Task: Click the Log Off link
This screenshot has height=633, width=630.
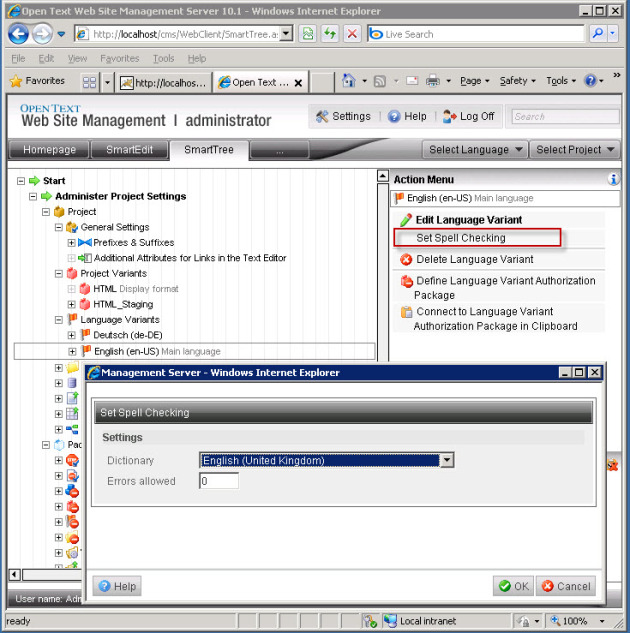Action: (469, 116)
